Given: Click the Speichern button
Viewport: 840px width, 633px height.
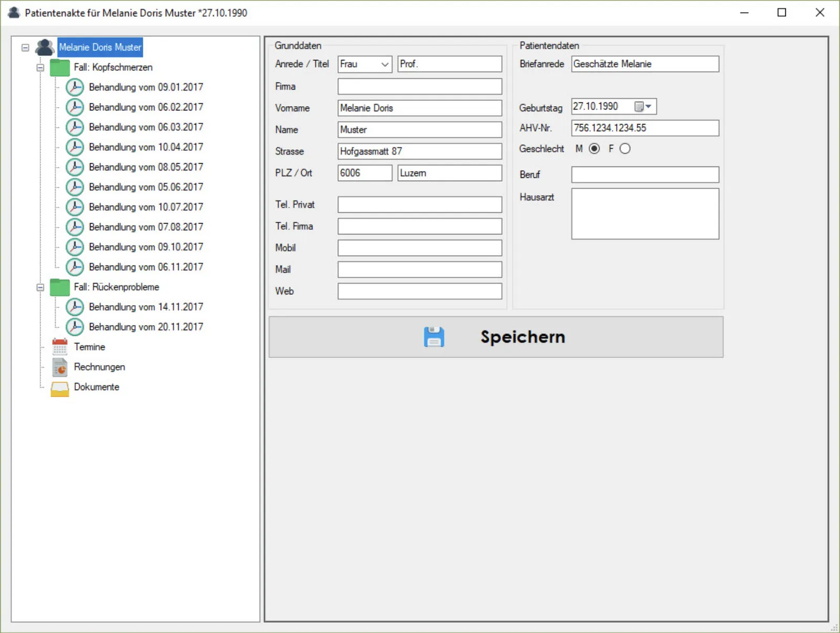Looking at the screenshot, I should tap(496, 337).
